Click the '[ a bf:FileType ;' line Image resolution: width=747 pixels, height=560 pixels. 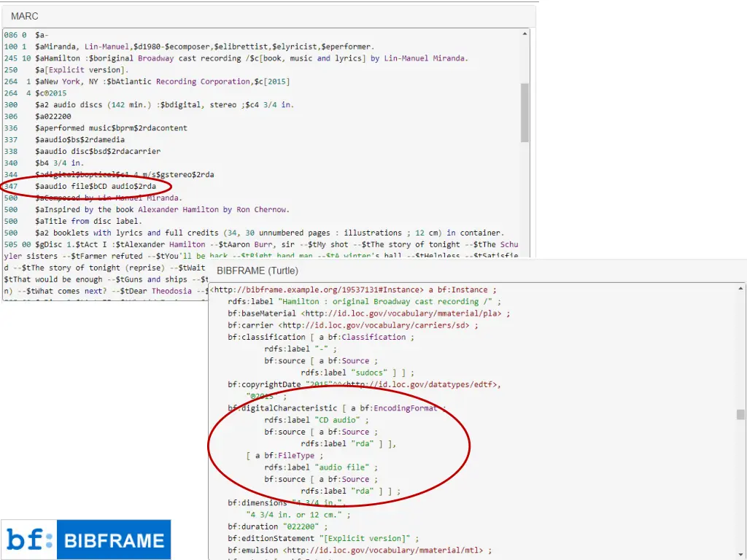(x=285, y=456)
